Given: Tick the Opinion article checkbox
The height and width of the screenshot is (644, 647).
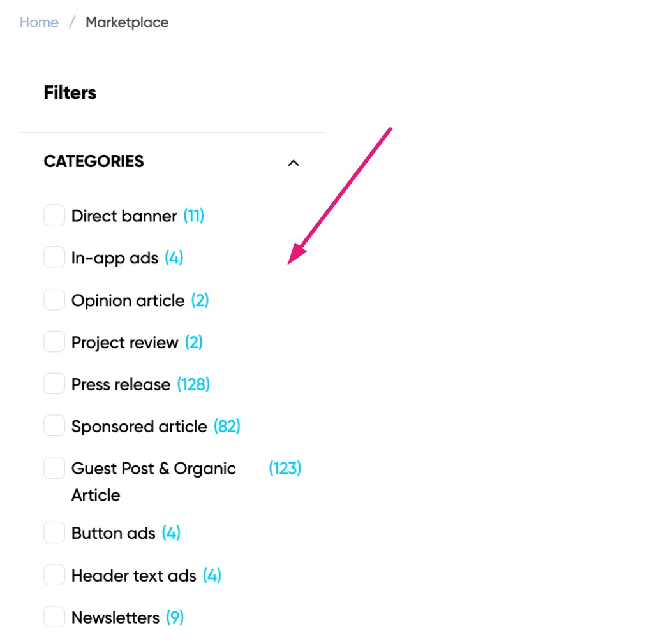Looking at the screenshot, I should tap(54, 300).
